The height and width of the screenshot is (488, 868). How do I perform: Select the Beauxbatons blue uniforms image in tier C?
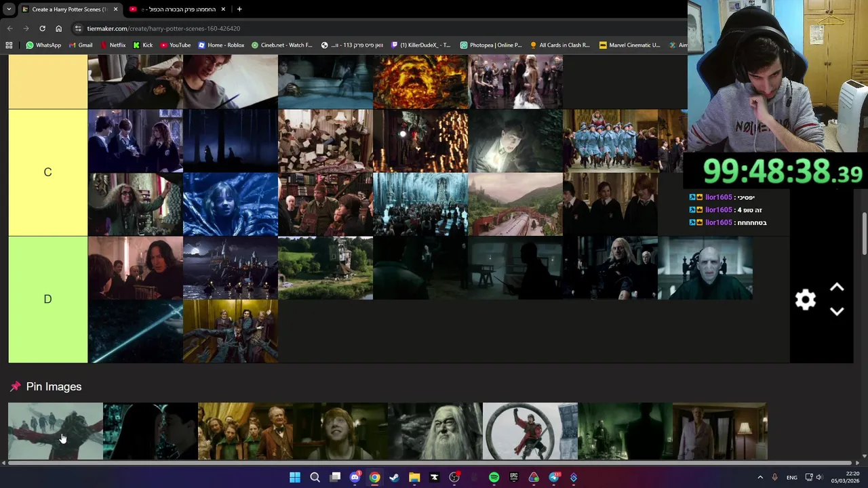click(610, 141)
